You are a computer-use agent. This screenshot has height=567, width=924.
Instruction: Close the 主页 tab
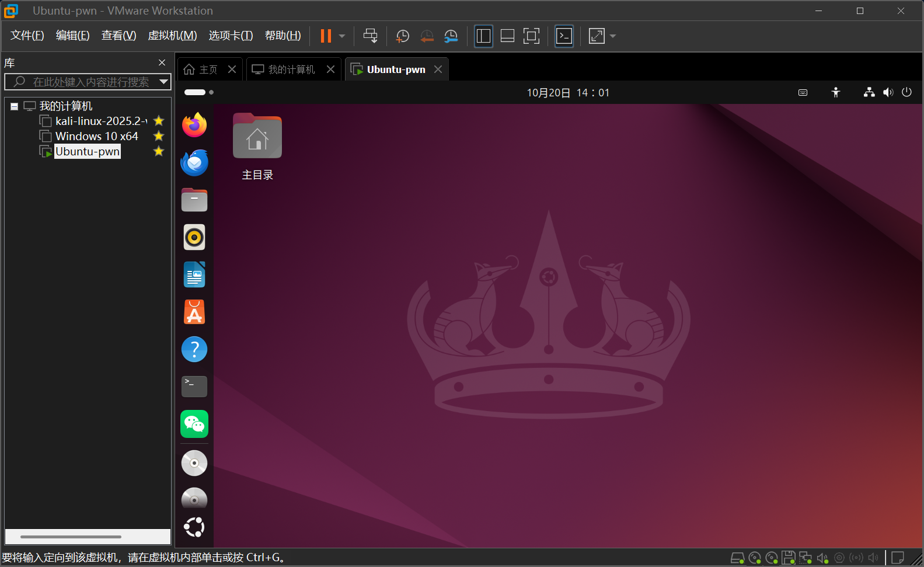coord(232,69)
